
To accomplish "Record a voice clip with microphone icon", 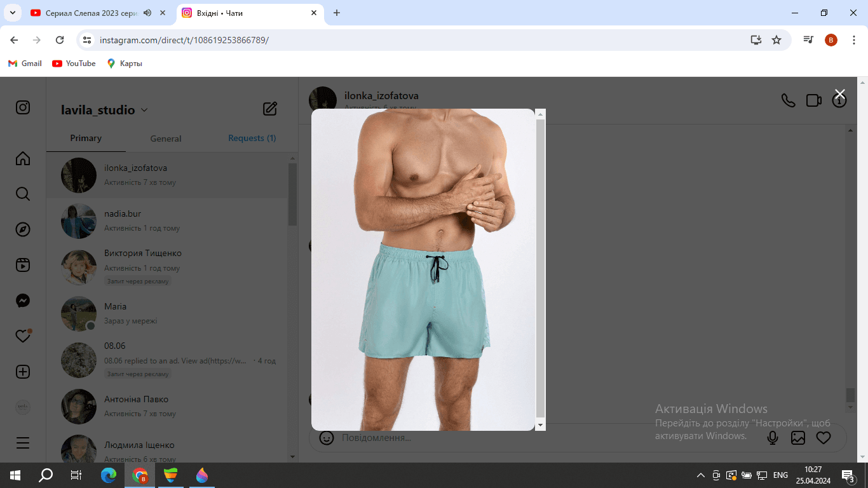I will 773,438.
